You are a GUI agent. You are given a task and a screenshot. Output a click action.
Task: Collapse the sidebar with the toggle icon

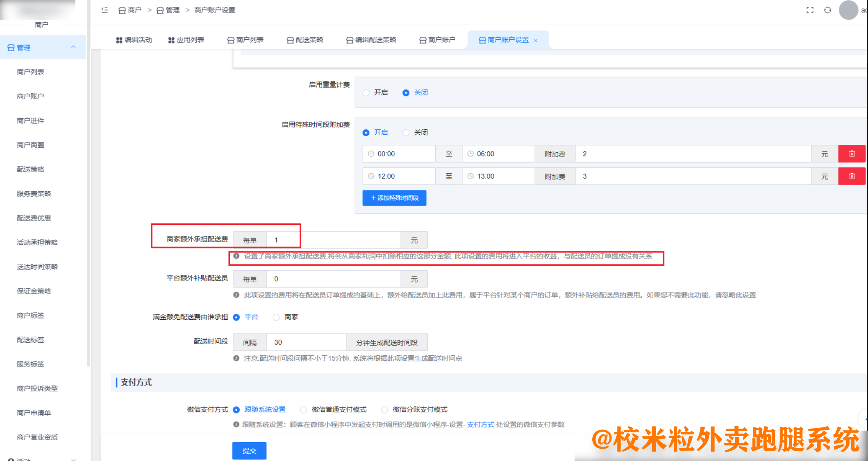point(104,10)
